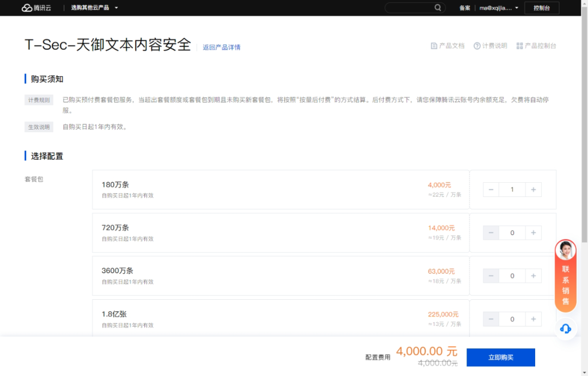Select the 720万条 package title

pyautogui.click(x=115, y=227)
